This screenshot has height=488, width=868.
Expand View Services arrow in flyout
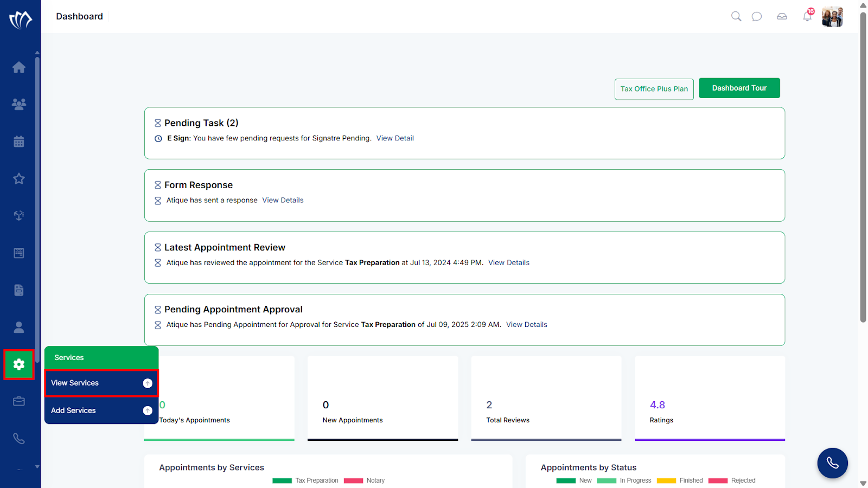pyautogui.click(x=148, y=383)
